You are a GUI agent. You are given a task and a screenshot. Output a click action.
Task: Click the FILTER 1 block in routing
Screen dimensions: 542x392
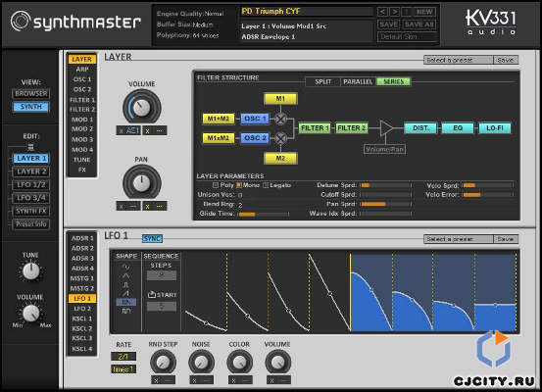(315, 128)
